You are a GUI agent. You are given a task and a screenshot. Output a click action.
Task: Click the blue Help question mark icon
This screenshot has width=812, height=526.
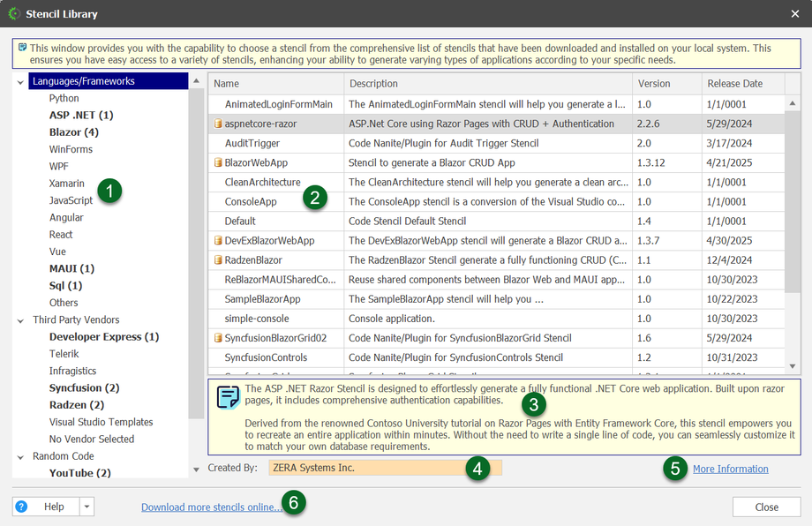[x=22, y=507]
